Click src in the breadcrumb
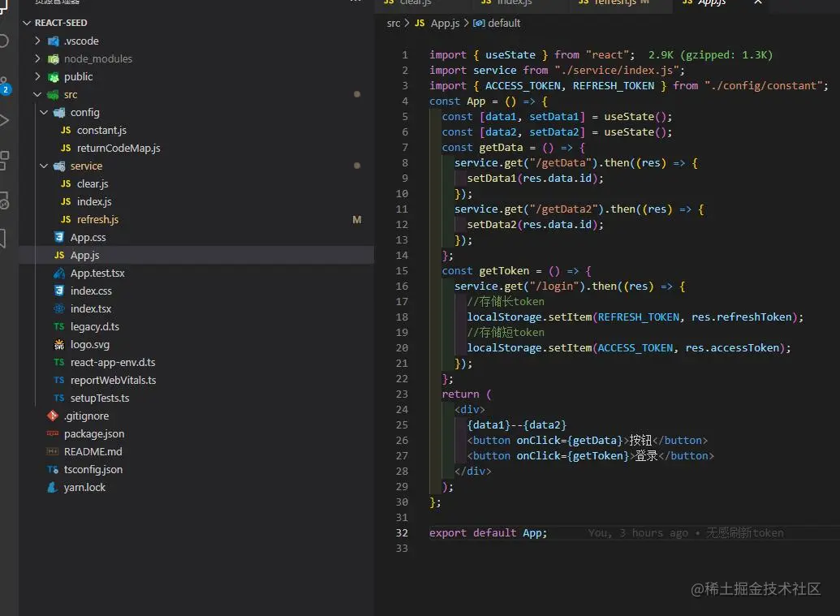The image size is (840, 616). [393, 23]
